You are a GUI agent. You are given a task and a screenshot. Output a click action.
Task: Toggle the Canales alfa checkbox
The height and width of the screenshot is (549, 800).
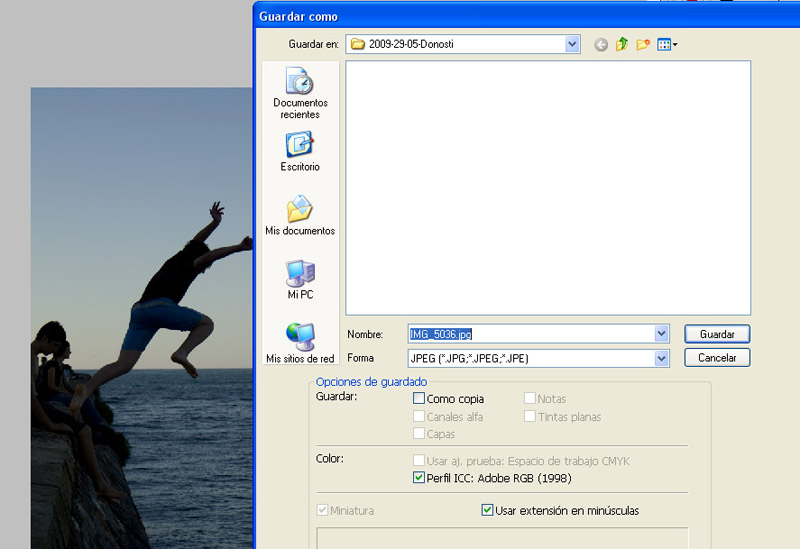coord(419,416)
